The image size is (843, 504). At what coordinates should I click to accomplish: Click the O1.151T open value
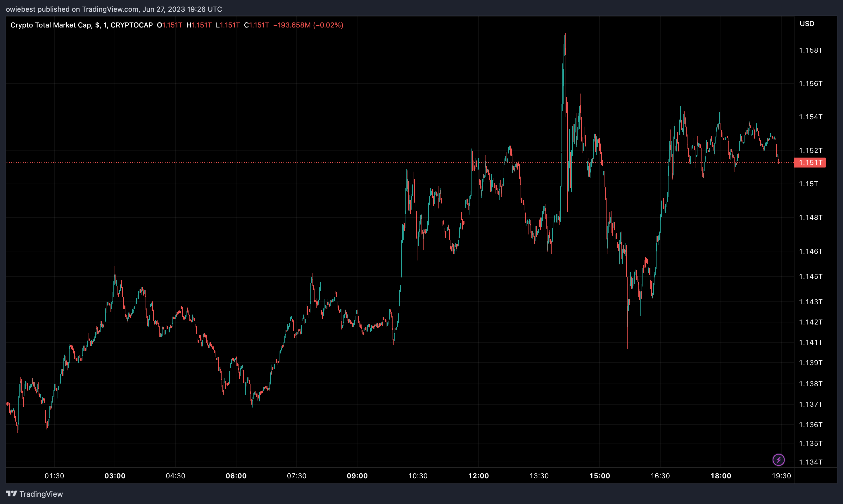(x=170, y=25)
